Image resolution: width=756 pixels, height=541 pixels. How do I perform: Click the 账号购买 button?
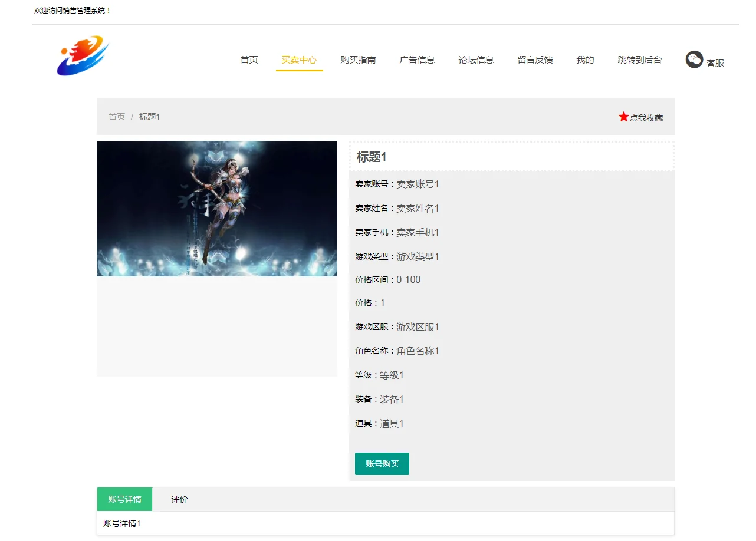click(382, 464)
